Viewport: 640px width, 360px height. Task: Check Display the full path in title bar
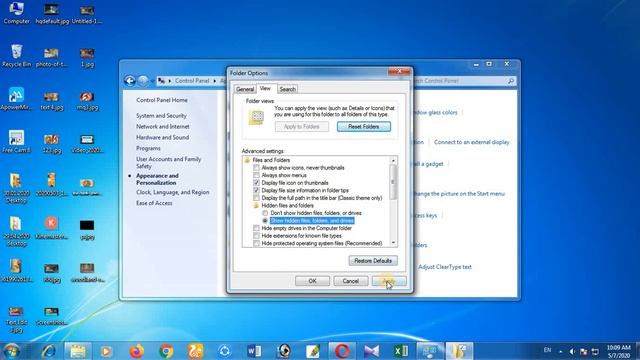coord(256,198)
